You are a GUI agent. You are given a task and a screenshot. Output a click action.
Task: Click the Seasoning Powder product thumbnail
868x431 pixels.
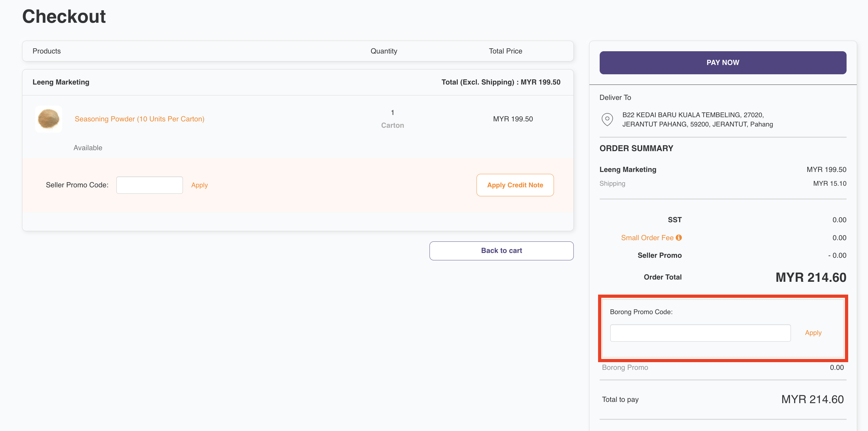(49, 119)
